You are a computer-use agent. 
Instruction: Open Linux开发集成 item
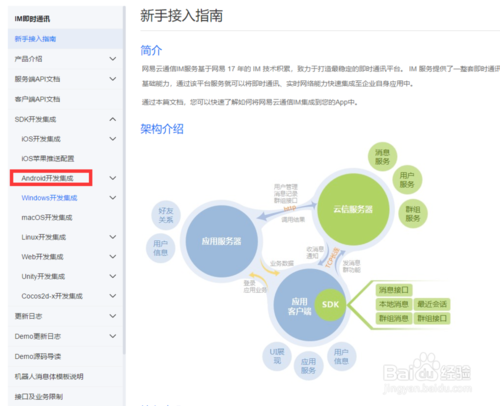coord(44,237)
